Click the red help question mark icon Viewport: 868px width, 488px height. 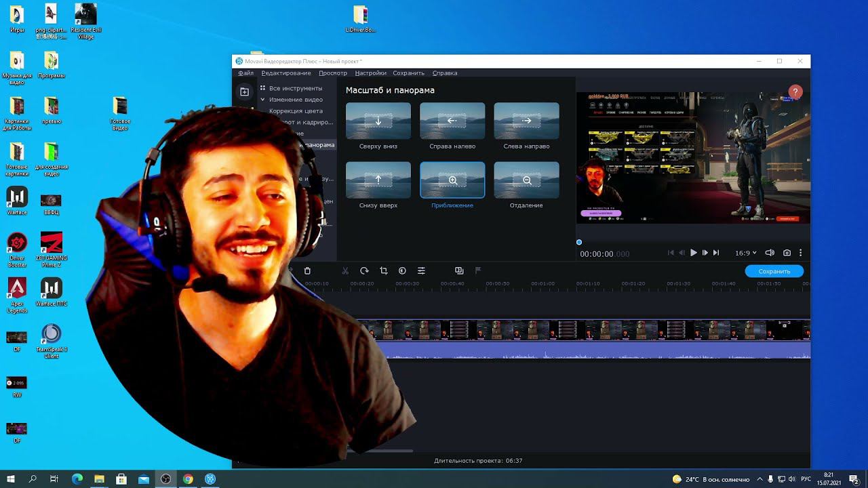[796, 91]
